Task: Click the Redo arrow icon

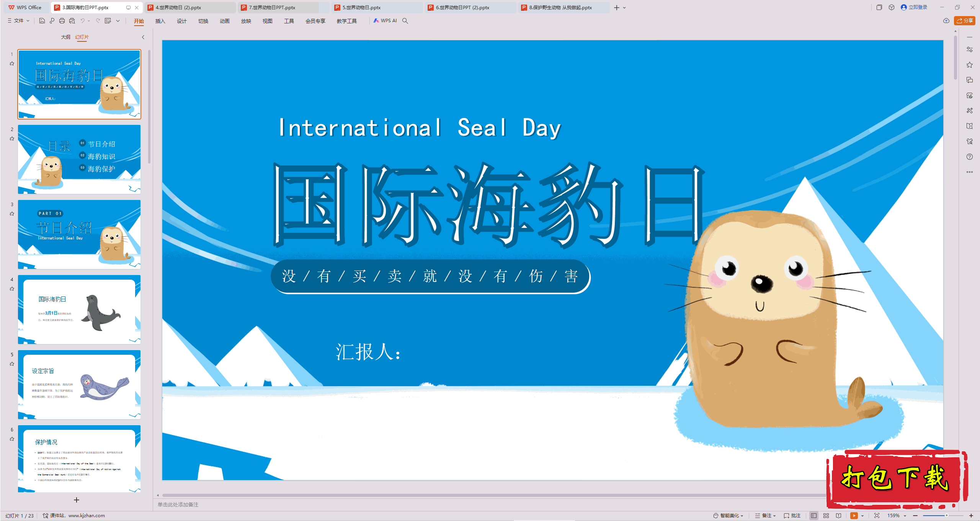Action: pyautogui.click(x=98, y=21)
